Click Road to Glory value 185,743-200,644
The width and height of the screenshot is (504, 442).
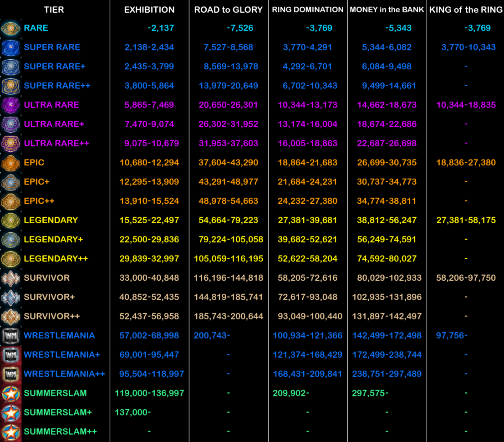(229, 316)
